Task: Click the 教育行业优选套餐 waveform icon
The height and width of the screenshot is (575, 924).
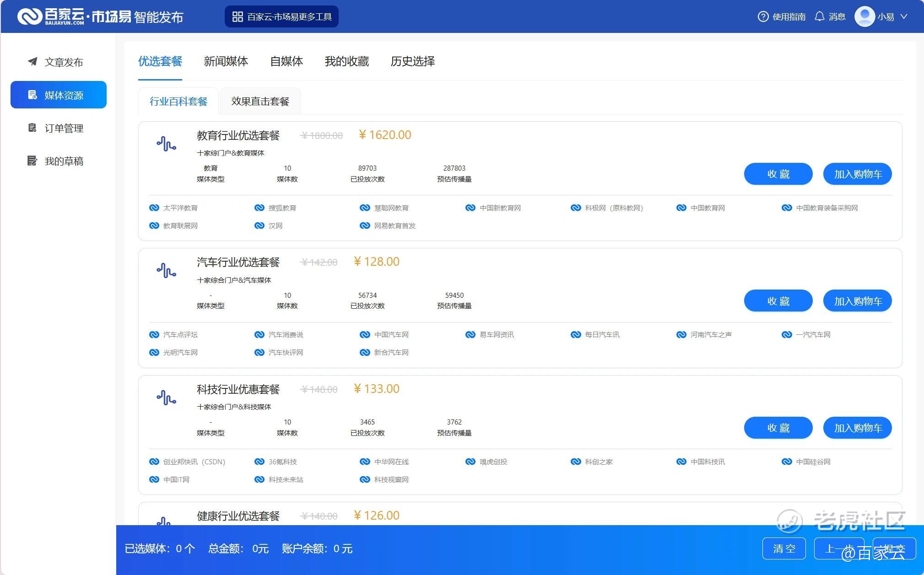Action: point(166,144)
